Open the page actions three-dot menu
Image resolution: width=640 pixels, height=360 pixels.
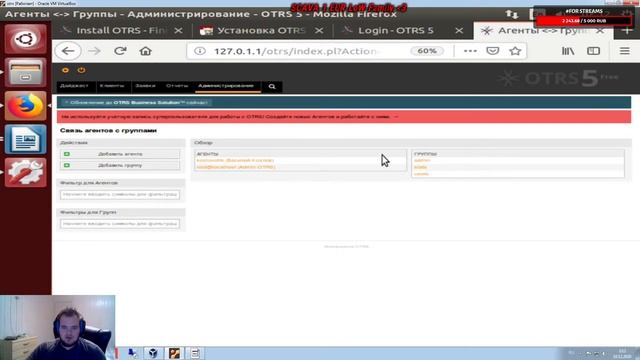click(470, 51)
